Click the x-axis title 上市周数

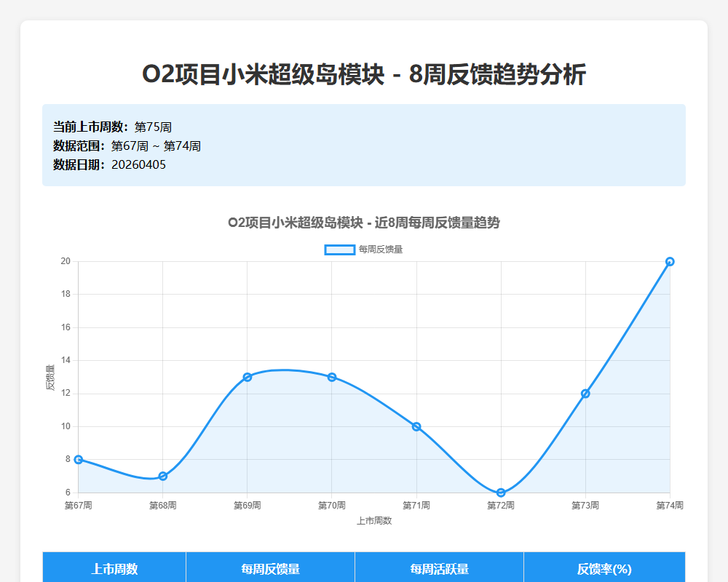click(374, 521)
